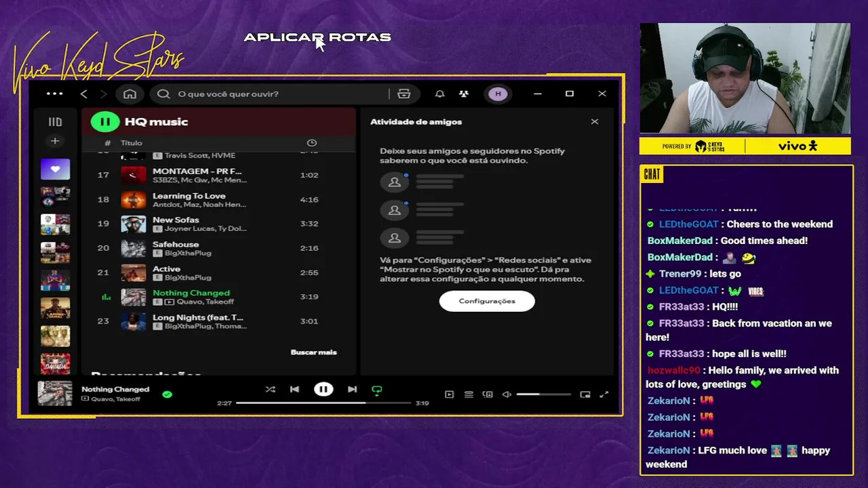Open the miniplayer icon
Screen dimensions: 868x488
(585, 394)
